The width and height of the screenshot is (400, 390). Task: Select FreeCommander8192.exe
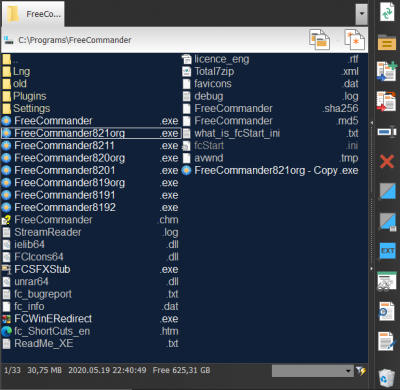click(91, 207)
